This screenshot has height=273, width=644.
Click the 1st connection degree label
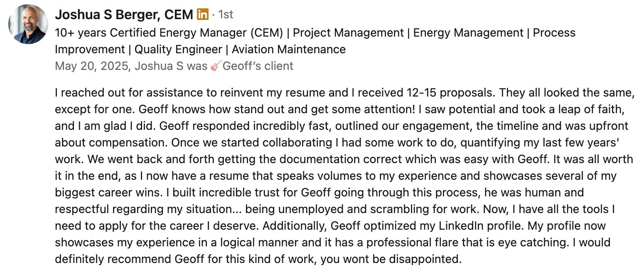click(226, 15)
